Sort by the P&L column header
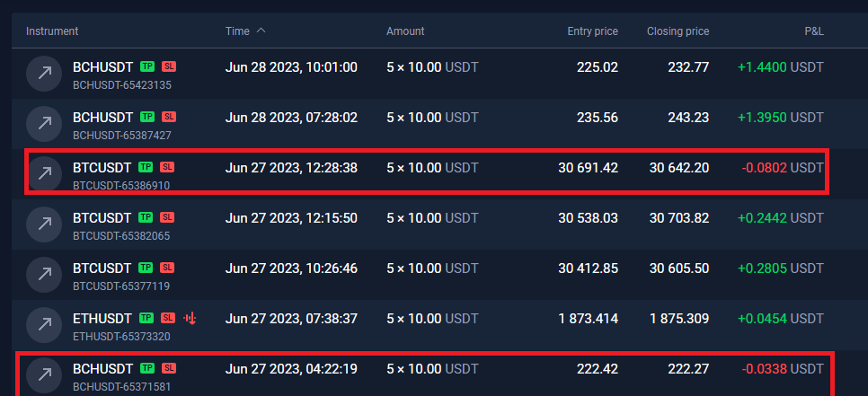The width and height of the screenshot is (868, 396). click(x=814, y=31)
